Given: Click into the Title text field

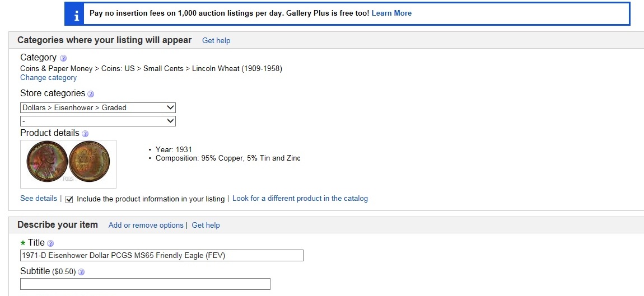Looking at the screenshot, I should pyautogui.click(x=161, y=256).
